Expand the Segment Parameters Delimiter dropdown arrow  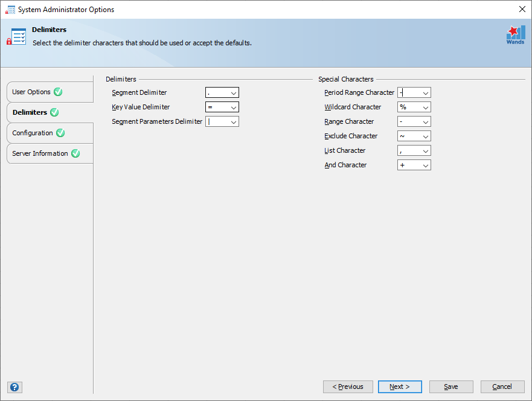(234, 122)
